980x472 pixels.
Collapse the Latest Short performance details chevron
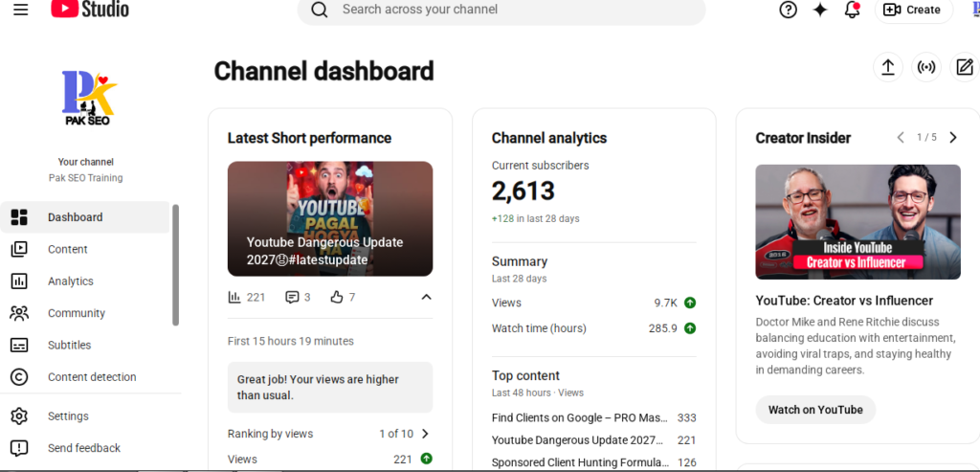[426, 297]
